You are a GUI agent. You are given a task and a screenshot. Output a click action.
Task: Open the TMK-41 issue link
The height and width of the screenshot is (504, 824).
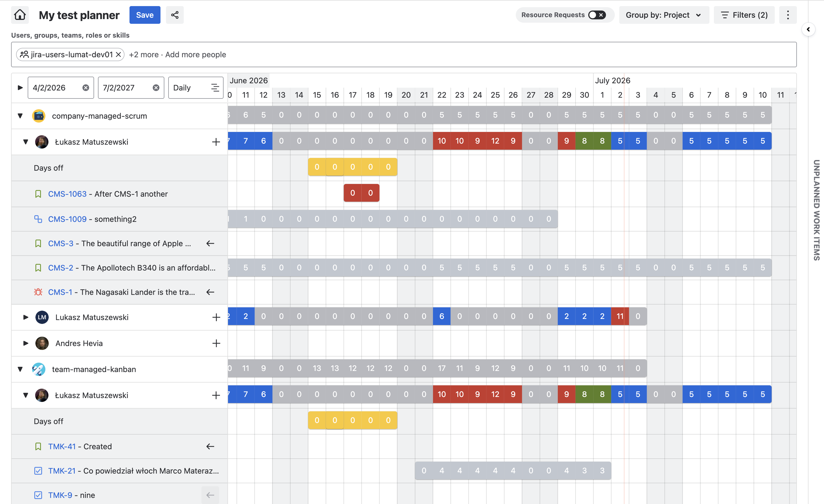(62, 446)
